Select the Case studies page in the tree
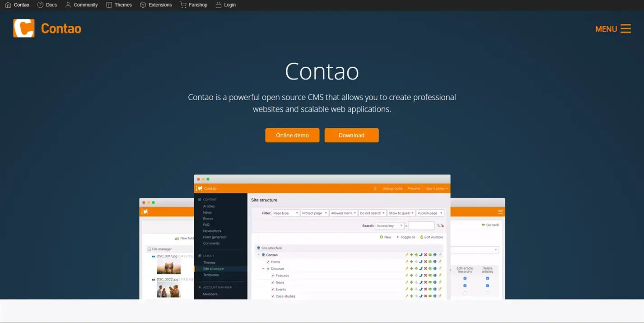The height and width of the screenshot is (323, 644). (x=285, y=296)
